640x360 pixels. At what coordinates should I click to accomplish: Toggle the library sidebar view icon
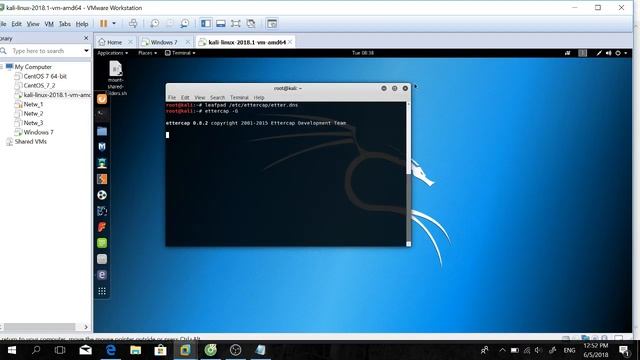(206, 24)
